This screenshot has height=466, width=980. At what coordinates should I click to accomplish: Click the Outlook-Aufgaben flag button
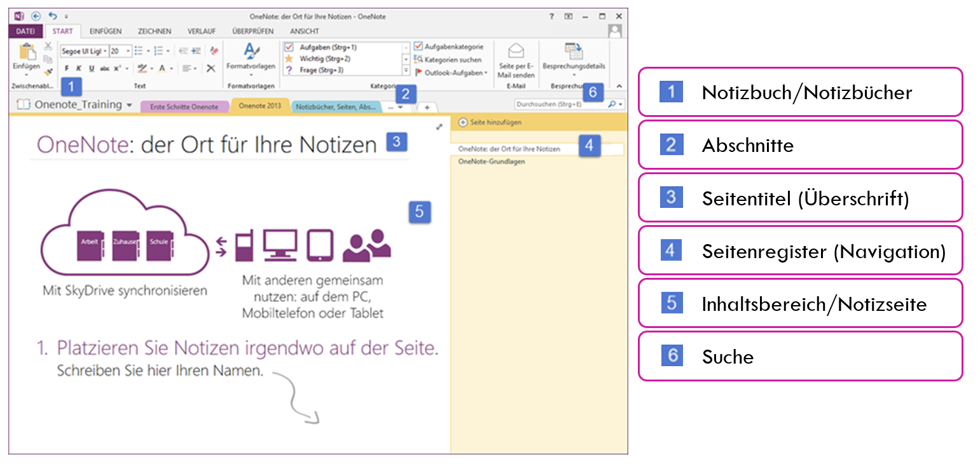click(x=451, y=72)
